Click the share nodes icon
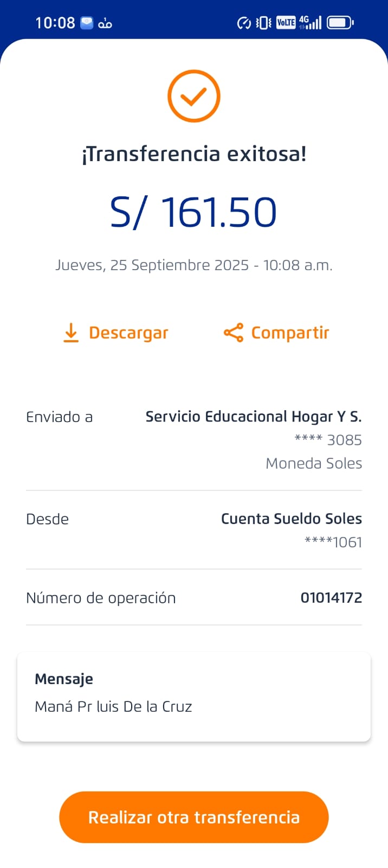The height and width of the screenshot is (868, 388). click(x=234, y=333)
